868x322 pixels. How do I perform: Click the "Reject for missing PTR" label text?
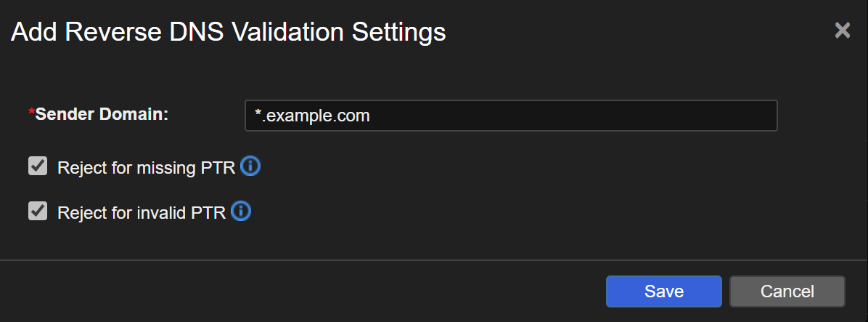146,168
